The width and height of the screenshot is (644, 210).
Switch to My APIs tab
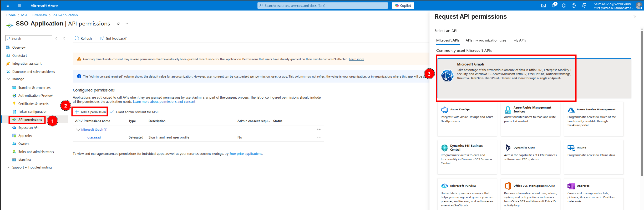coord(519,40)
